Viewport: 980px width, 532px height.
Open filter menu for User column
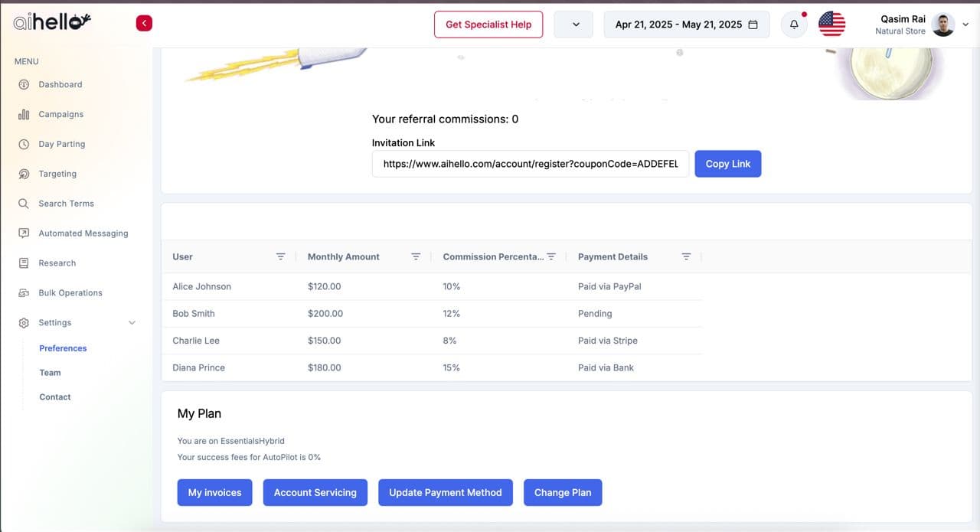[281, 256]
